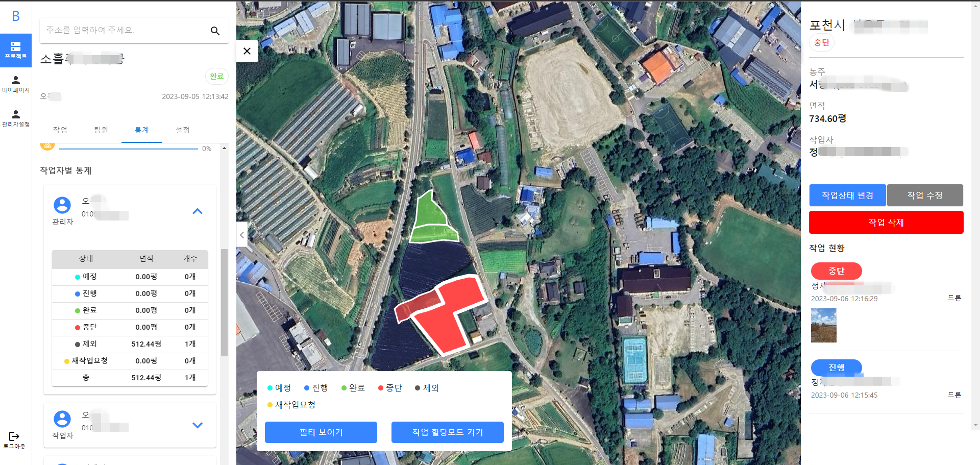980x465 pixels.
Task: Click the 작업자 user avatar icon
Action: [x=62, y=419]
